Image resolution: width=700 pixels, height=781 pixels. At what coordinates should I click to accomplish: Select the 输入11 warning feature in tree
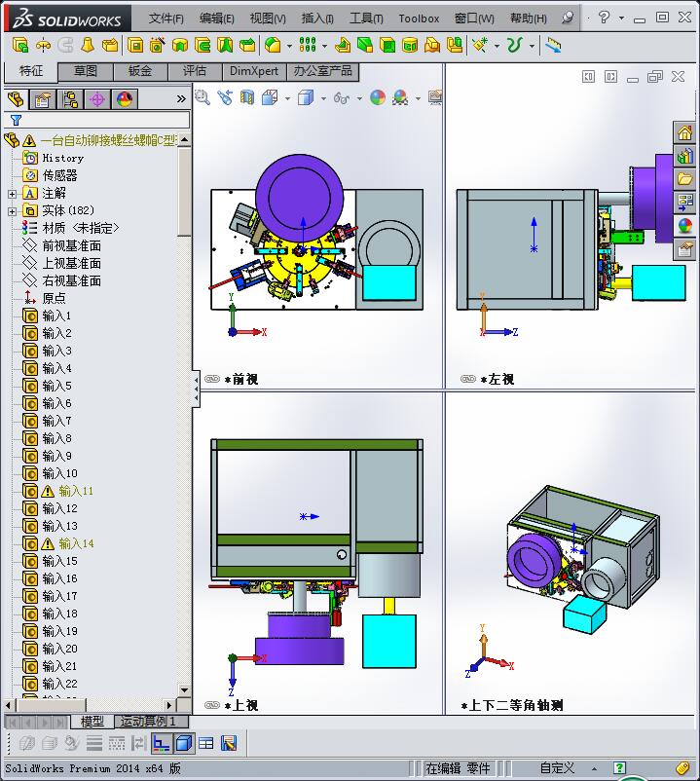tap(76, 491)
